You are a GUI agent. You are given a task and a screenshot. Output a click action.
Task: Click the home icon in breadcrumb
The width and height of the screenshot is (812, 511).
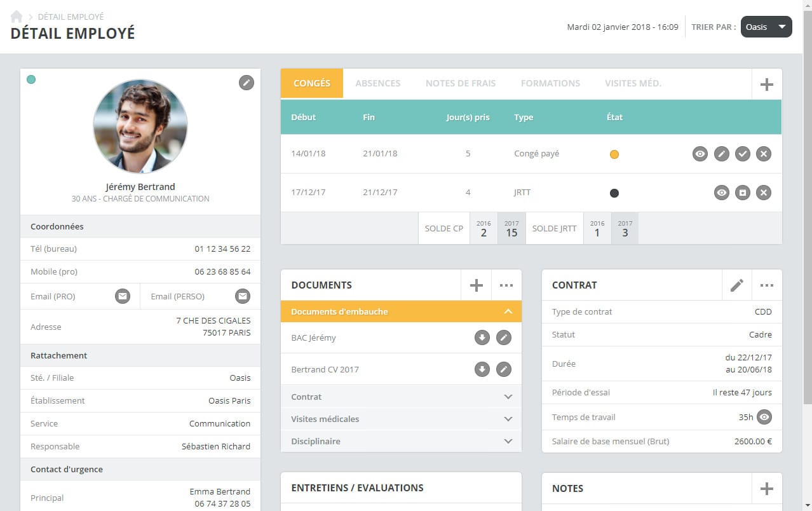pyautogui.click(x=17, y=17)
